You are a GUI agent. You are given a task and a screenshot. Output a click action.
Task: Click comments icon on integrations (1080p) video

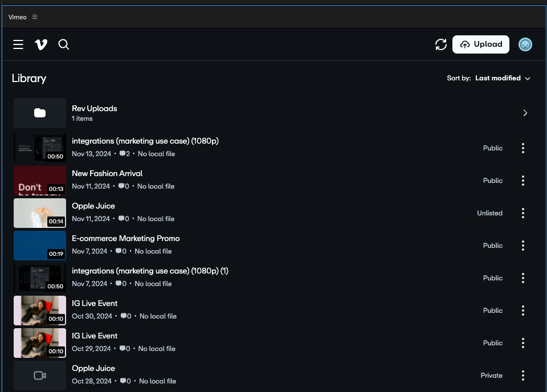coord(122,154)
